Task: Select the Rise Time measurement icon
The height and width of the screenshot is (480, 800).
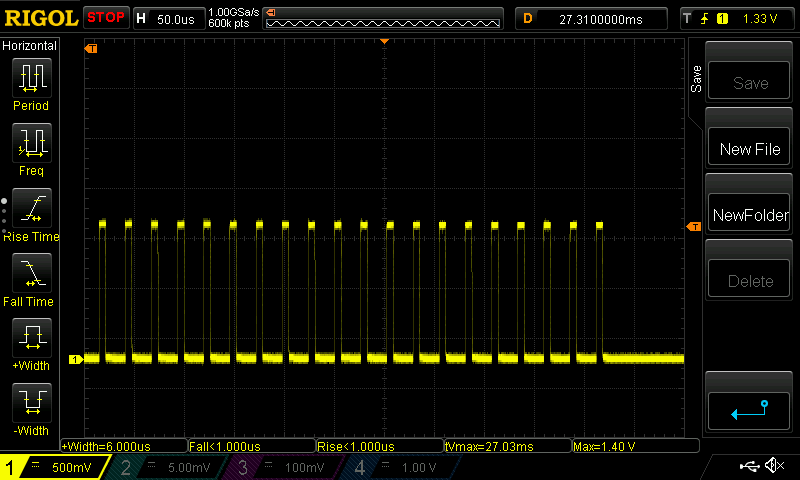Action: pyautogui.click(x=32, y=208)
